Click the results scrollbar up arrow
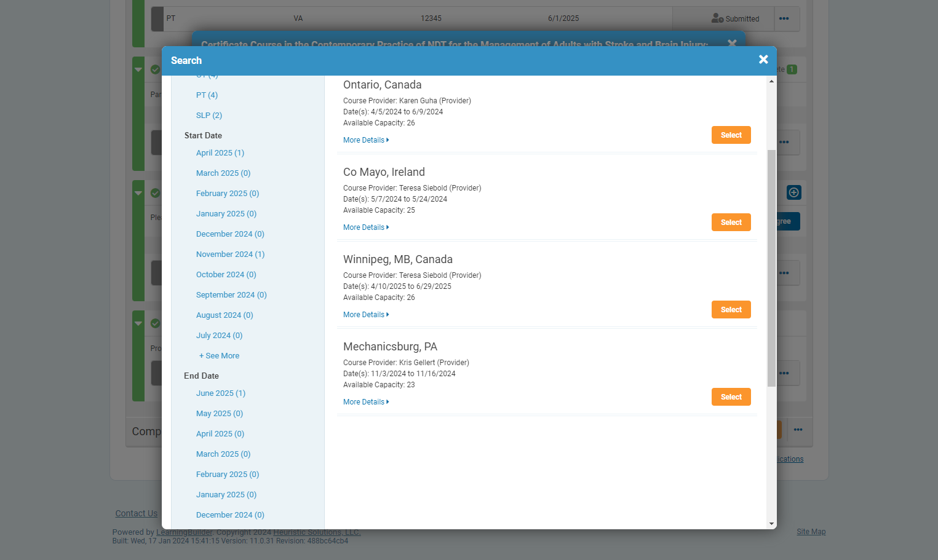 click(771, 81)
